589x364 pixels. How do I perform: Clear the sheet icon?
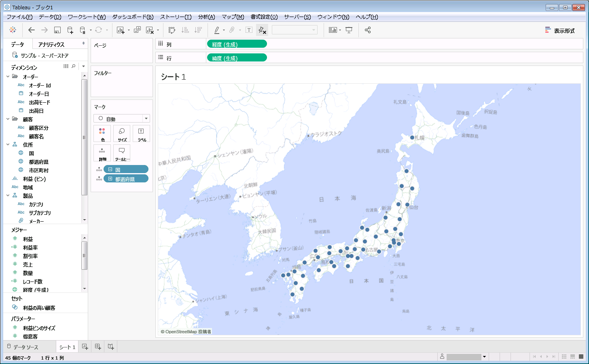click(x=150, y=30)
